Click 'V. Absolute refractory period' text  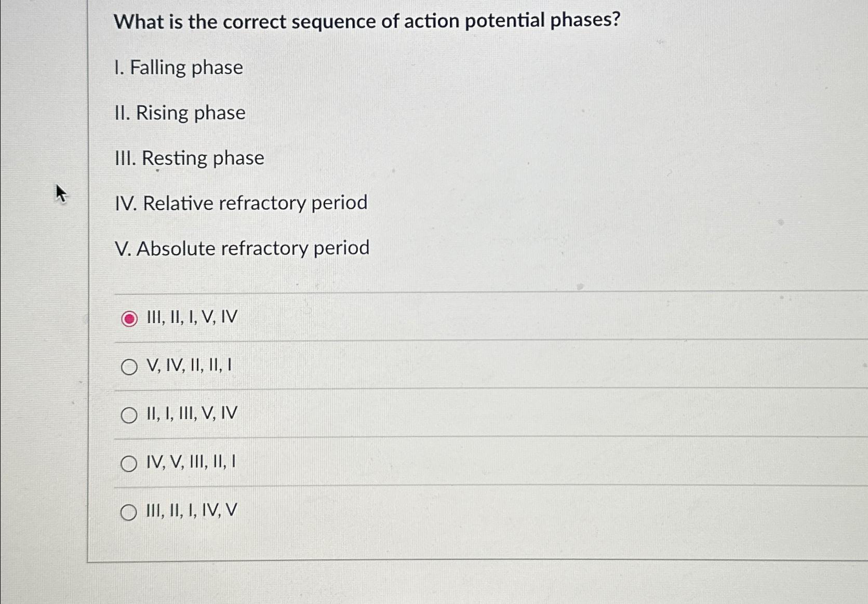[x=243, y=248]
